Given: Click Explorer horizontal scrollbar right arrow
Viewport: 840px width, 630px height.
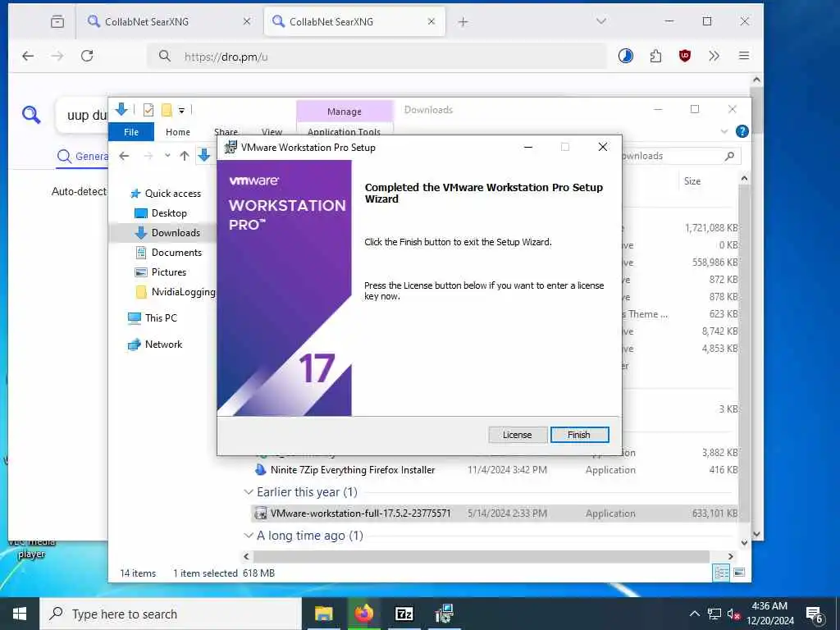Looking at the screenshot, I should point(730,557).
